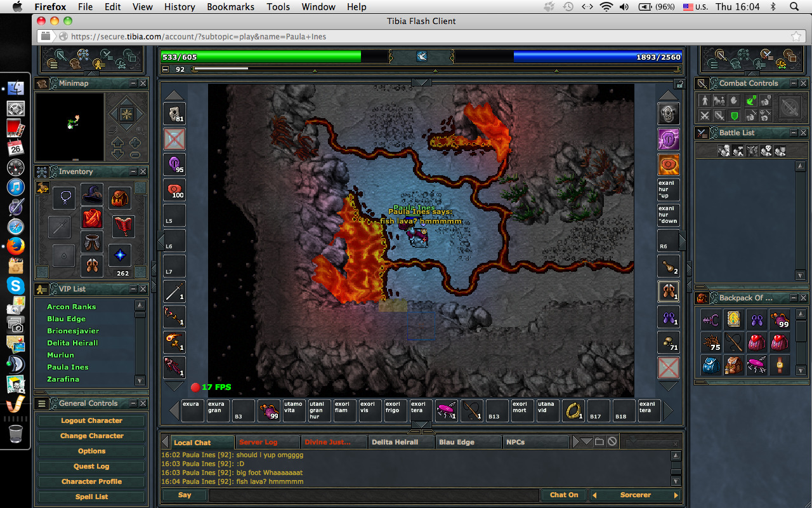Click the exani hur down hotkey
The image size is (812, 508).
tap(669, 215)
